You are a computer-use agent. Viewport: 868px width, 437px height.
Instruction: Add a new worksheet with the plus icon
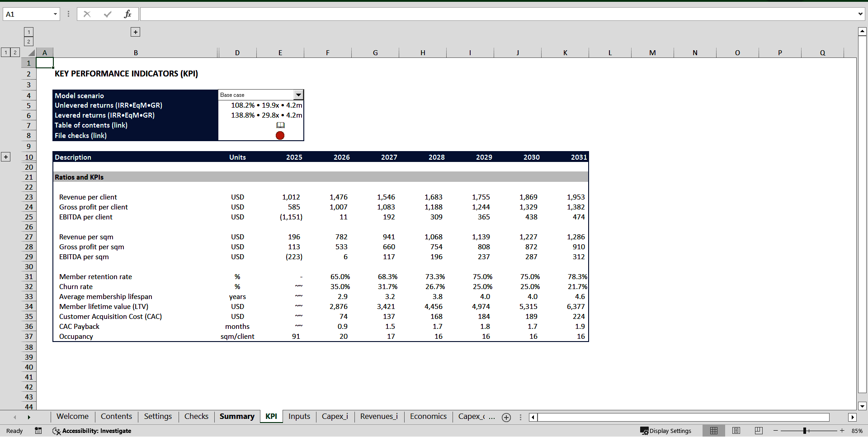(x=506, y=417)
